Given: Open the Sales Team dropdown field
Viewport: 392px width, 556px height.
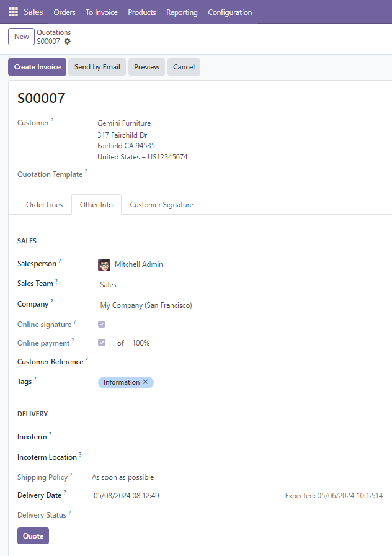Looking at the screenshot, I should [236, 285].
